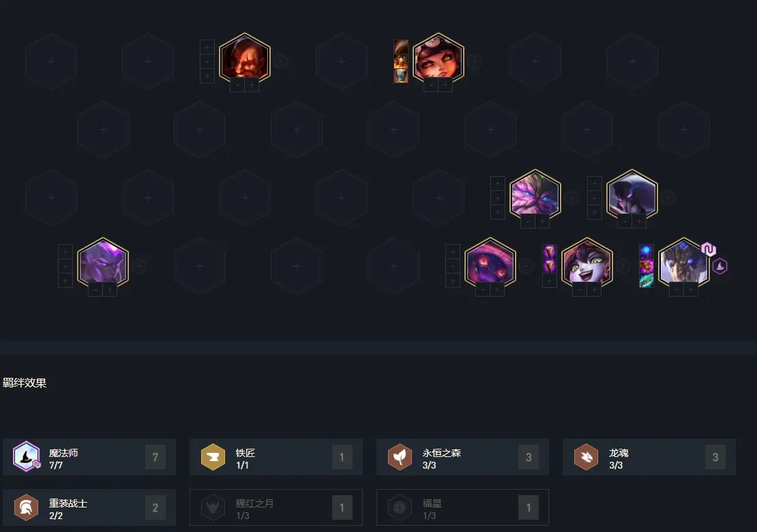The height and width of the screenshot is (532, 757).
Task: Click the minus stepper under Annie
Action: pyautogui.click(x=431, y=85)
